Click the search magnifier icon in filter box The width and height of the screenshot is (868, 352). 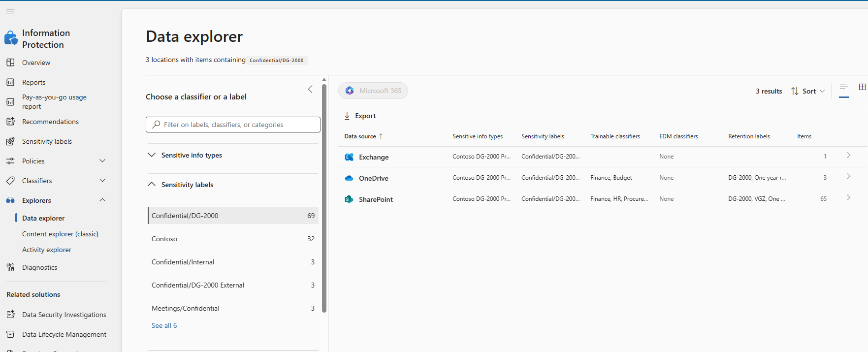tap(156, 125)
